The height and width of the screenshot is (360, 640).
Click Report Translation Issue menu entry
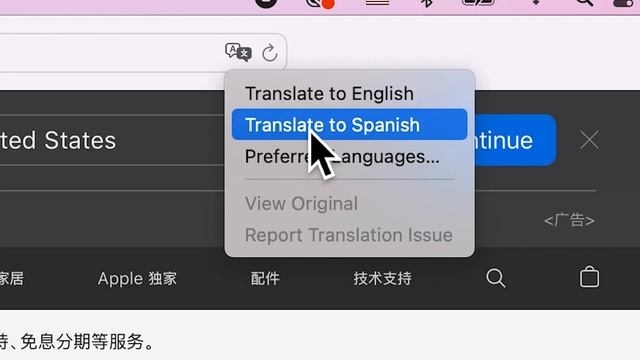pyautogui.click(x=350, y=235)
